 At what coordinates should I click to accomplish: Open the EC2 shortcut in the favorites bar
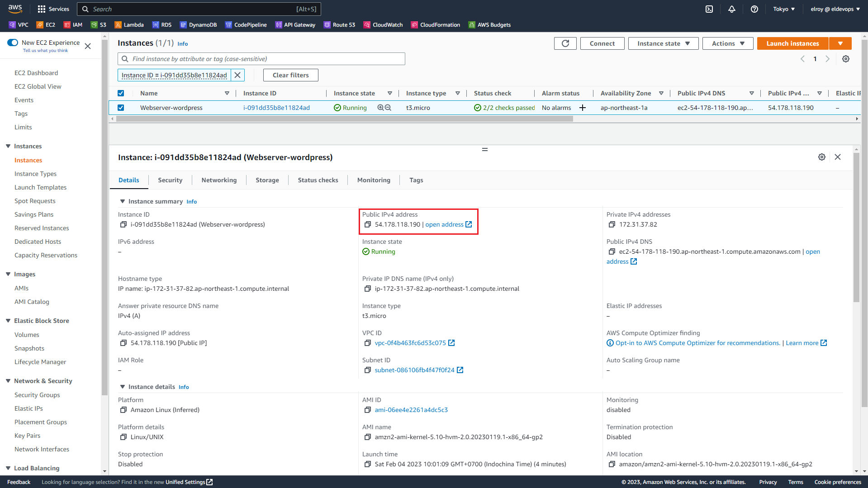pos(46,25)
